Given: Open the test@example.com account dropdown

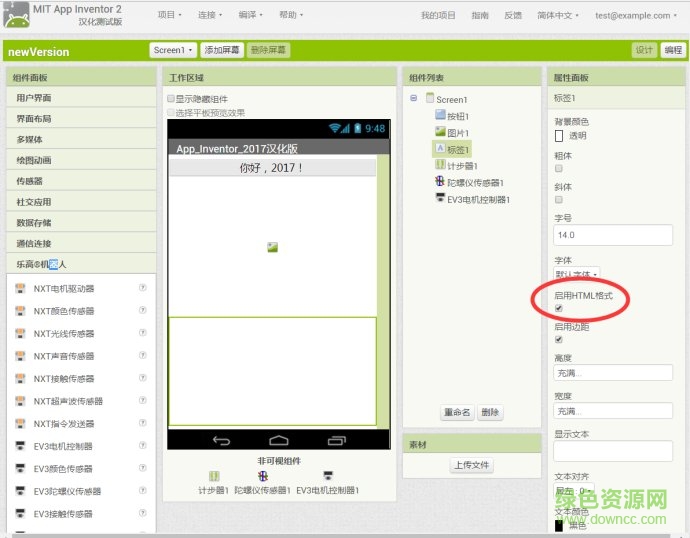Looking at the screenshot, I should [636, 15].
